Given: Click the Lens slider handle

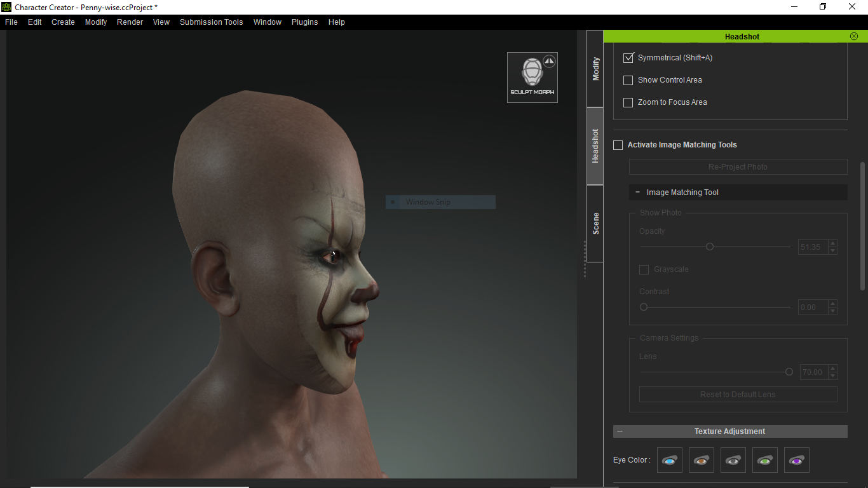Looking at the screenshot, I should pyautogui.click(x=789, y=372).
